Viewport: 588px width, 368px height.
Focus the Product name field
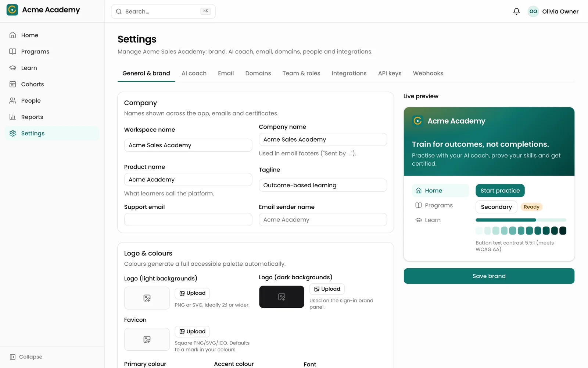pos(188,180)
